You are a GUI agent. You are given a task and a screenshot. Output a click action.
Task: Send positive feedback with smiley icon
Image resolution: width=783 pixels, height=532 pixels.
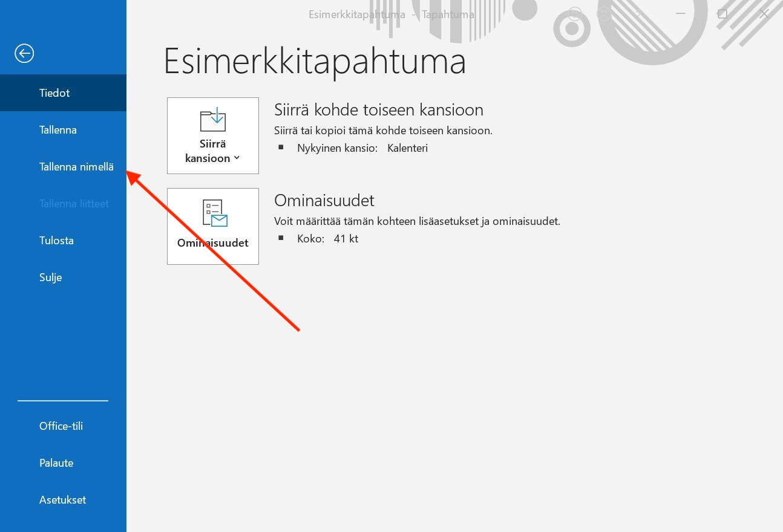[575, 14]
